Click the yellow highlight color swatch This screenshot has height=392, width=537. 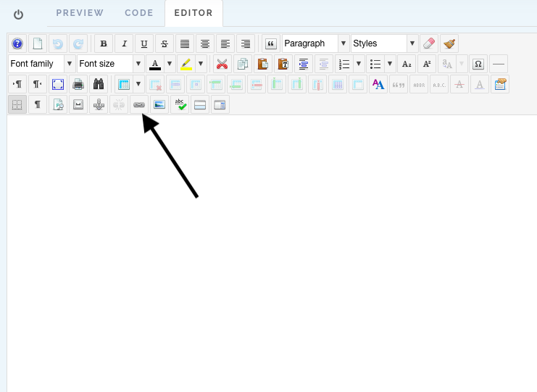186,64
